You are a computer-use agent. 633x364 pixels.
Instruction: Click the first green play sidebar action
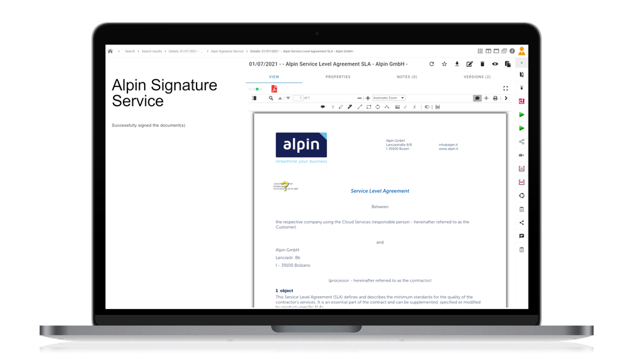click(x=522, y=114)
